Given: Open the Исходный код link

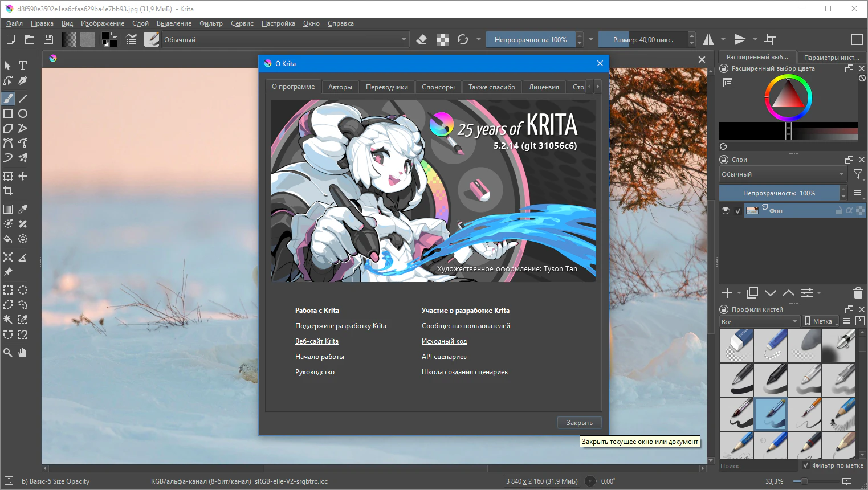Looking at the screenshot, I should point(444,341).
